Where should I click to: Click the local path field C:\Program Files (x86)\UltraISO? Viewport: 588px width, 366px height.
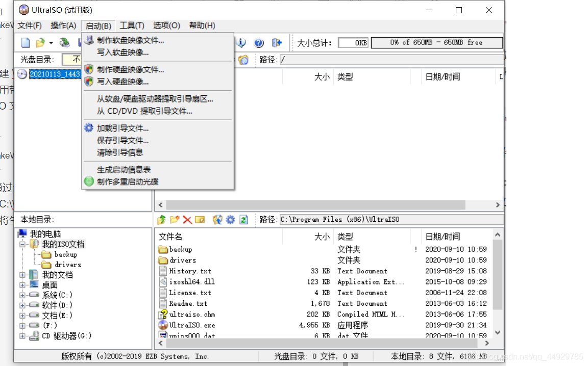(x=391, y=220)
